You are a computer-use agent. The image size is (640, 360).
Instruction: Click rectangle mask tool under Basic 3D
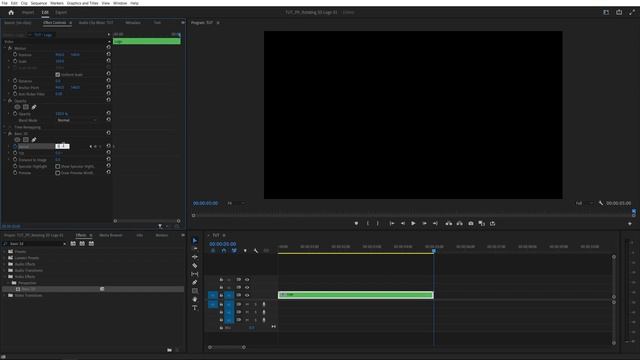point(26,140)
